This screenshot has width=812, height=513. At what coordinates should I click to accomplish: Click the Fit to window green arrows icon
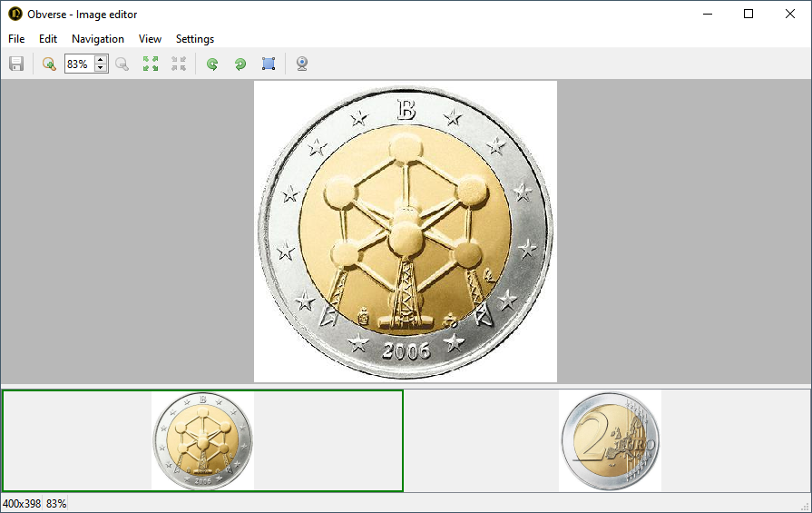[x=151, y=64]
